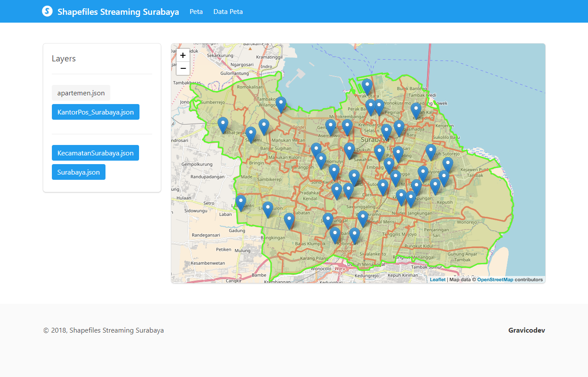
Task: Open the marker near Babatan
Action: (x=289, y=221)
